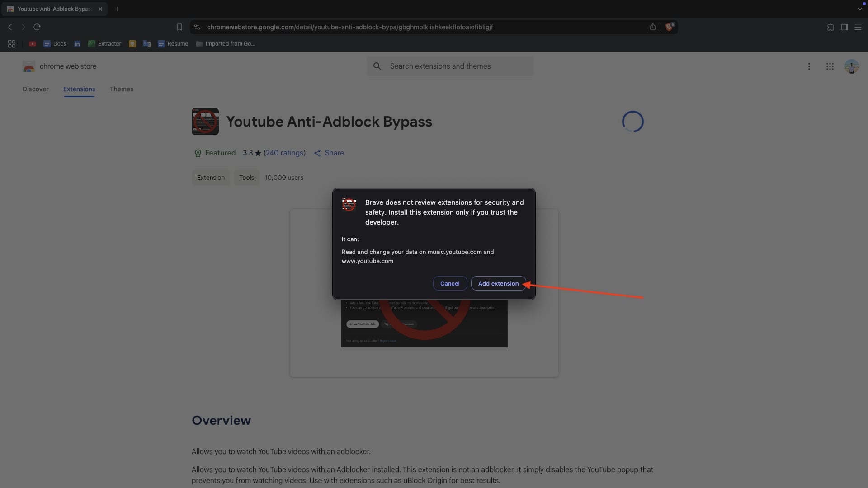Click the Google Translate bookmark icon
The width and height of the screenshot is (868, 488).
tap(146, 44)
